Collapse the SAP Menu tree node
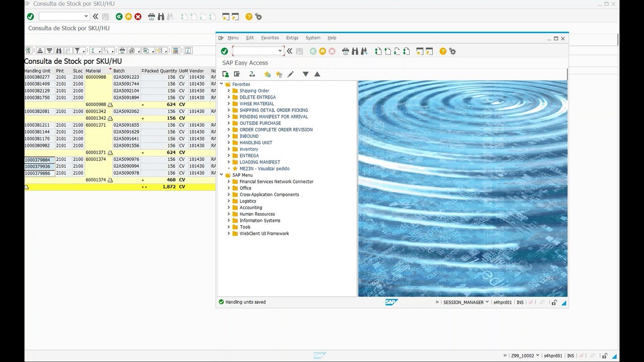Screen dimensions: 644x362 coord(221,175)
